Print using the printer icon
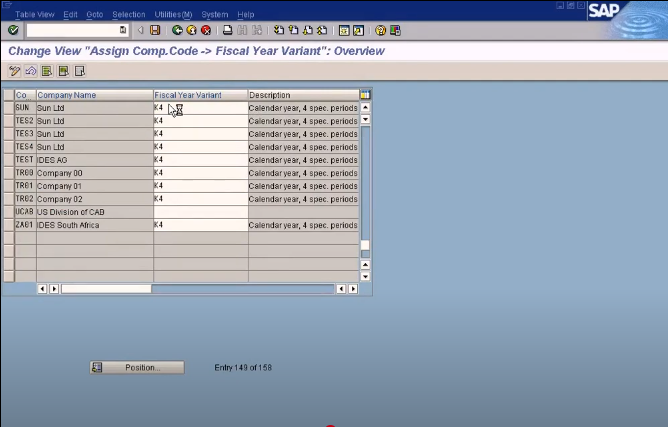This screenshot has height=427, width=668. pyautogui.click(x=227, y=30)
